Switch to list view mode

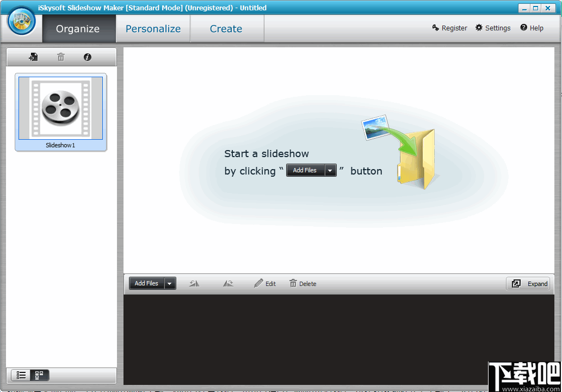(x=21, y=375)
